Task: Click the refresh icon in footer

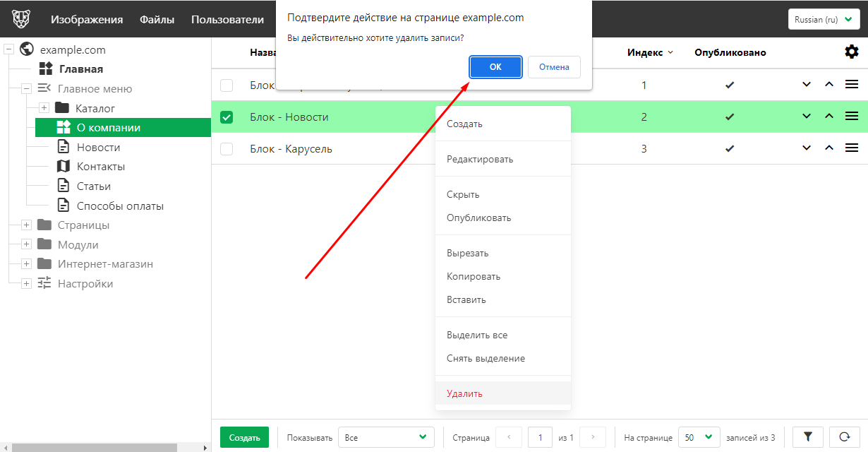Action: (x=844, y=437)
